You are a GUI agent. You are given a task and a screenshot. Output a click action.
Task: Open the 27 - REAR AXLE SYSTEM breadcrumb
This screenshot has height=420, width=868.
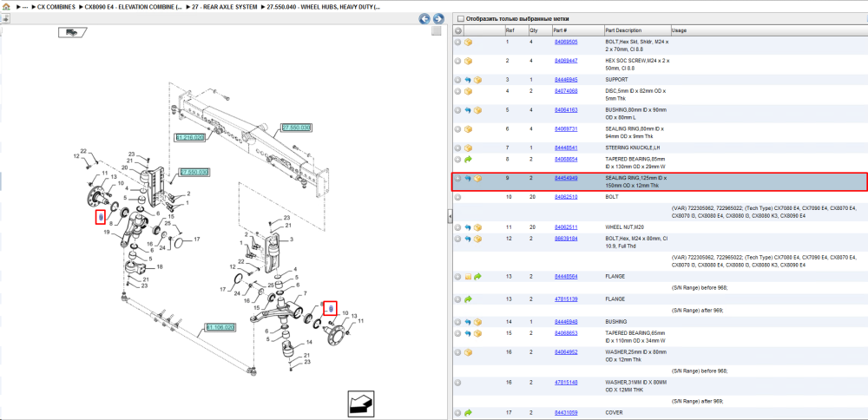224,7
